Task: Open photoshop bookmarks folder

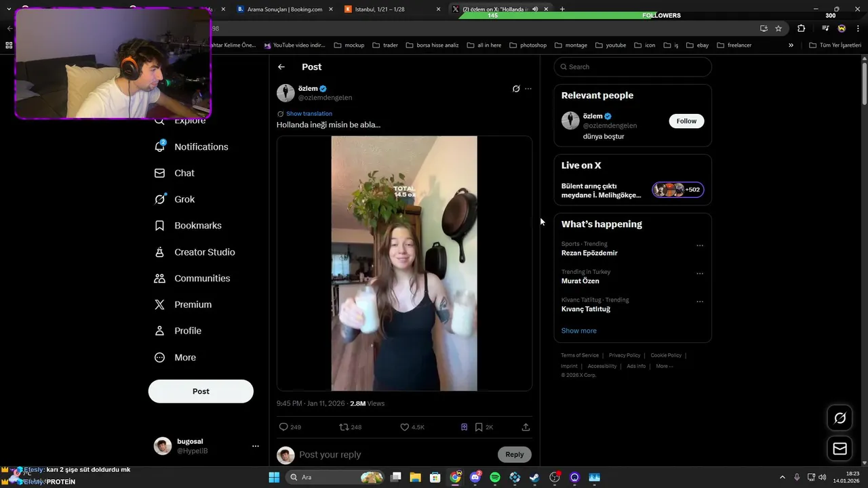Action: tap(528, 45)
